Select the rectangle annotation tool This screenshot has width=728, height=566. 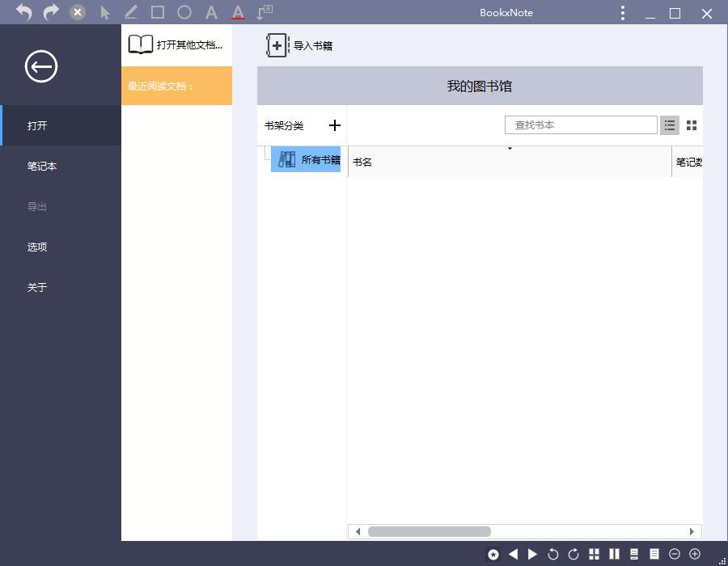tap(157, 12)
